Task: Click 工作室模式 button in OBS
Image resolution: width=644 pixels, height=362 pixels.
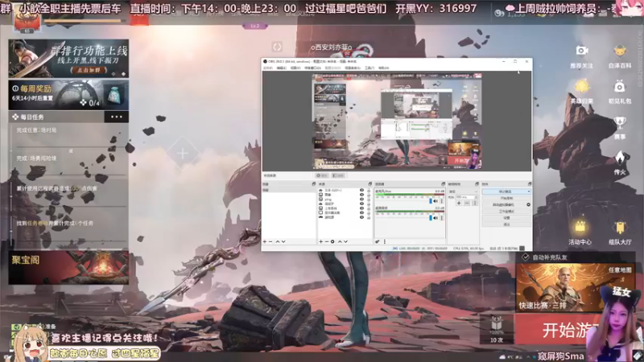Action: (507, 211)
